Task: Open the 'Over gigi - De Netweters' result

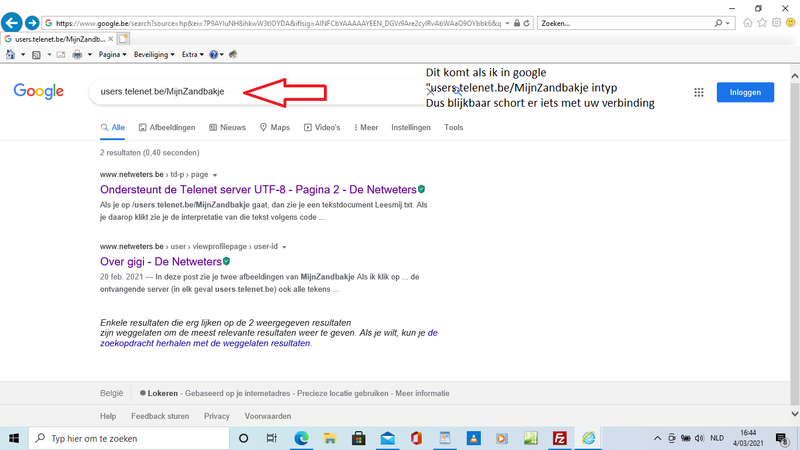Action: click(x=161, y=262)
